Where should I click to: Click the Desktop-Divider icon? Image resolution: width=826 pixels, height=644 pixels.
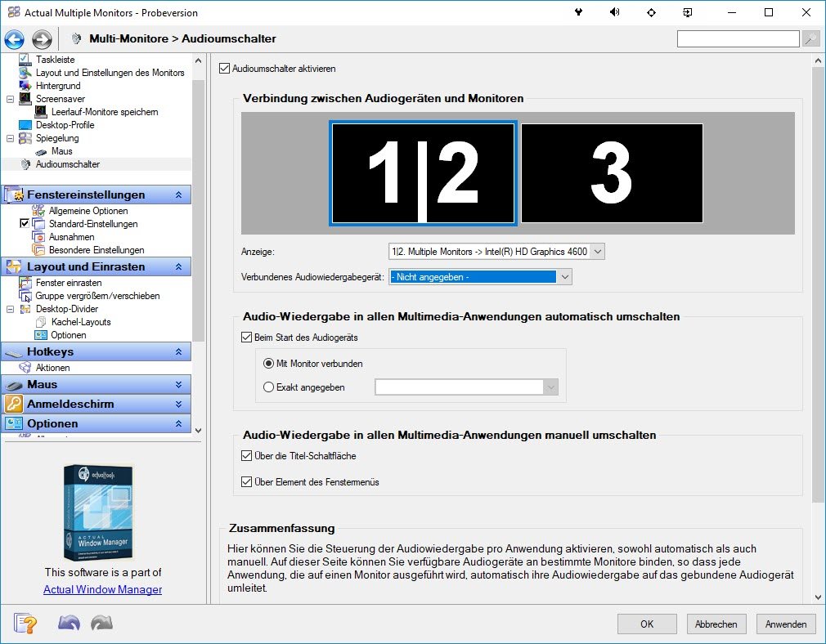(25, 309)
